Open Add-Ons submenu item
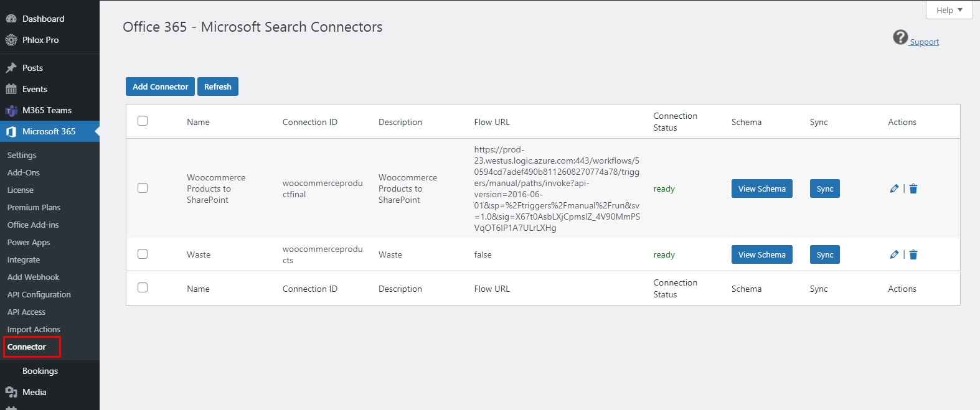Image resolution: width=980 pixels, height=410 pixels. 24,173
